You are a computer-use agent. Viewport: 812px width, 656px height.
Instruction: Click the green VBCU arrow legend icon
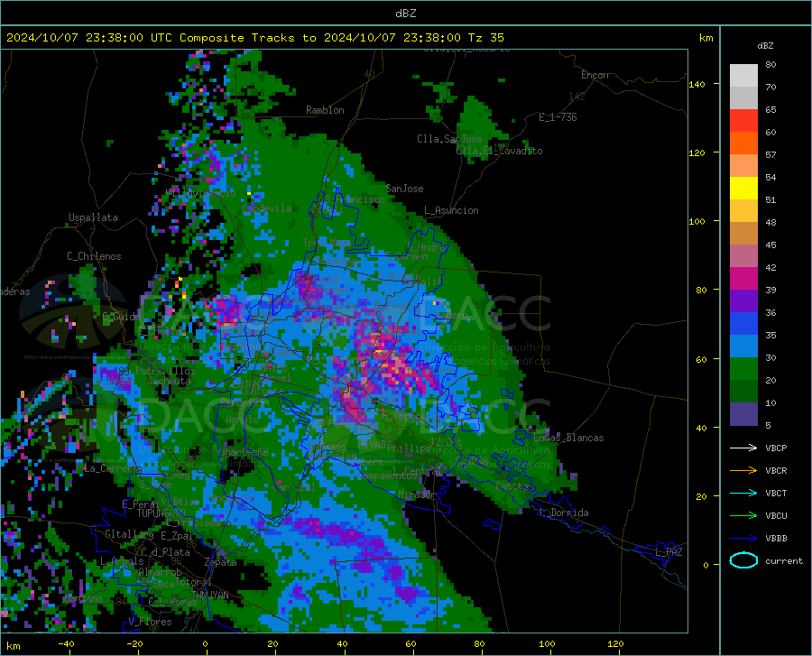[743, 515]
